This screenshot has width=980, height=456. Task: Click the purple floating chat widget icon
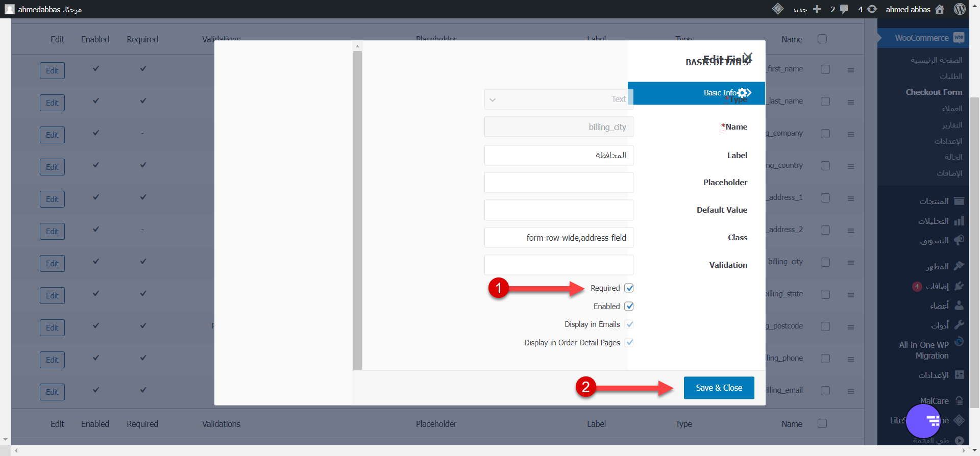924,421
